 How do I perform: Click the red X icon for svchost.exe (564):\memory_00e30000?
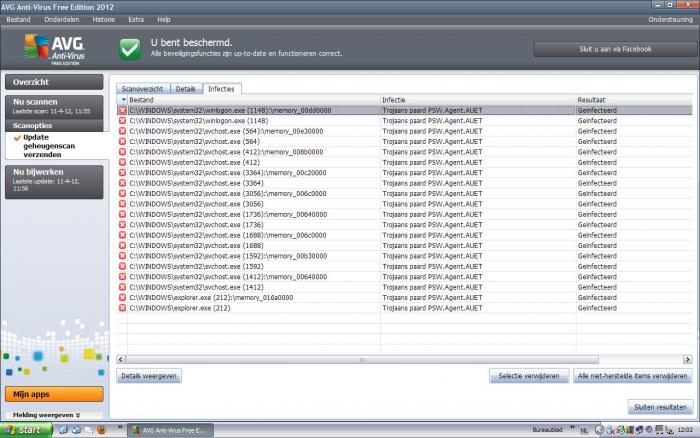click(x=122, y=131)
